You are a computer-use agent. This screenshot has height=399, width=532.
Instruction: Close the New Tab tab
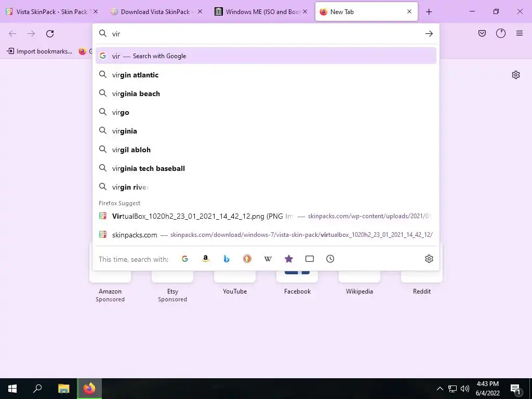click(409, 11)
